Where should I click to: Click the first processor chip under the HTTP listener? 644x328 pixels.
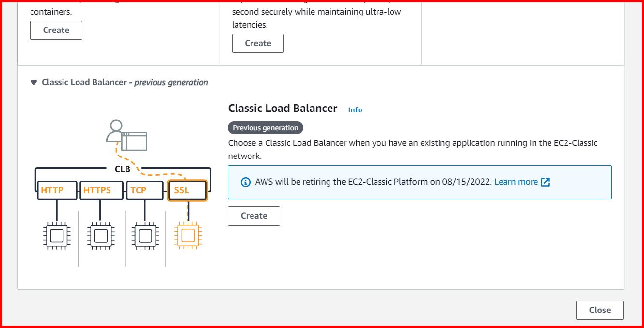(x=57, y=236)
